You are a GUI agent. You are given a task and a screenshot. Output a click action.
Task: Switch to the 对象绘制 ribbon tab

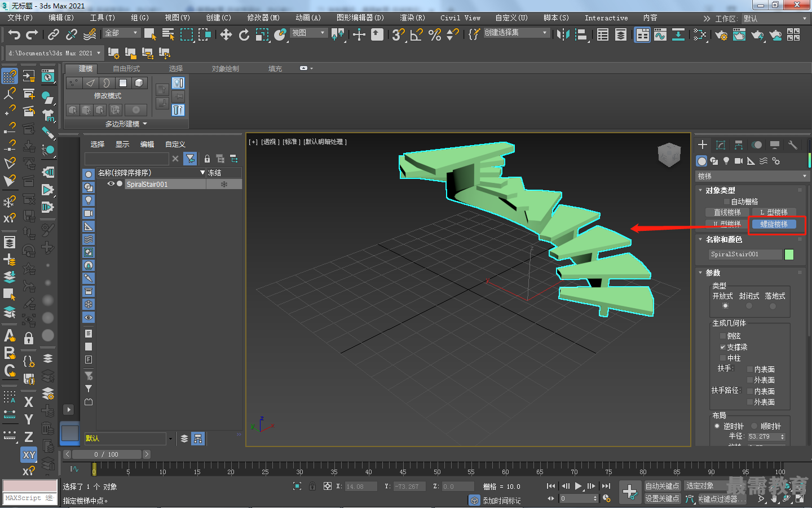click(x=225, y=68)
